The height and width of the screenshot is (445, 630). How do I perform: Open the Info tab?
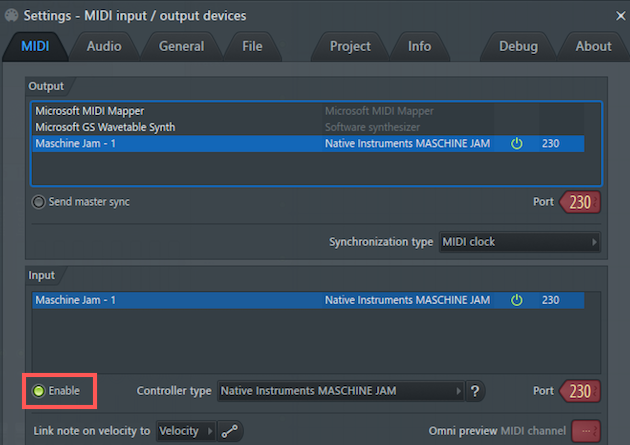(419, 46)
